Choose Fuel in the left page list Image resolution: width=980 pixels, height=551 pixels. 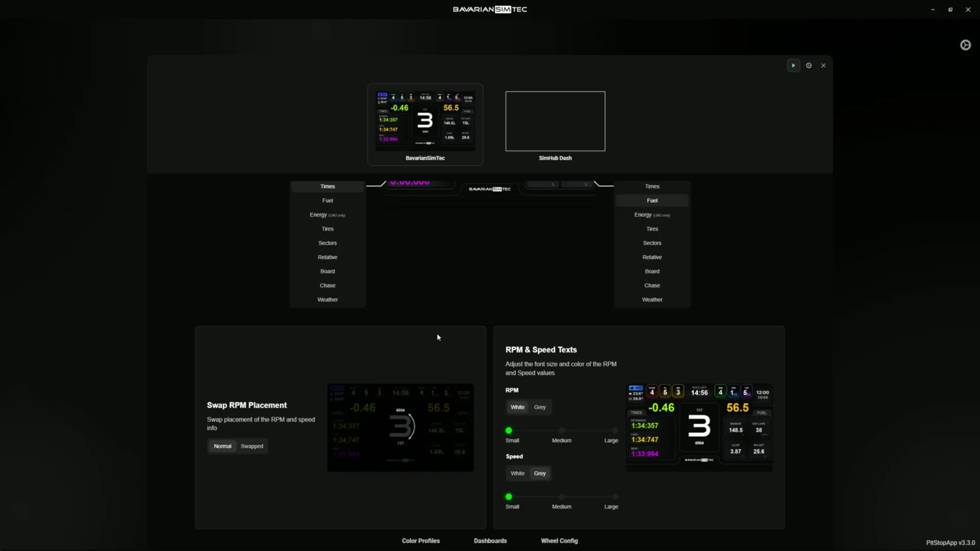[328, 201]
